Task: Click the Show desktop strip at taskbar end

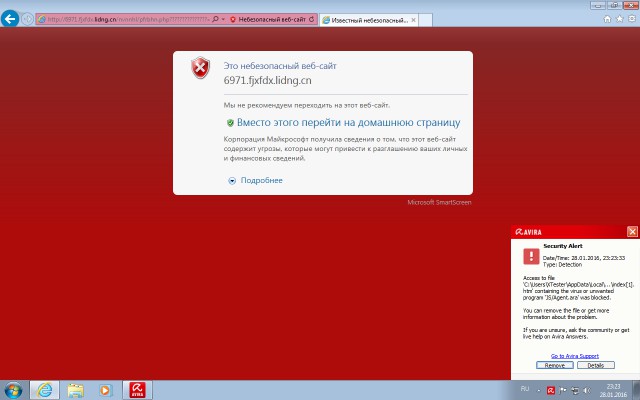Action: pos(636,390)
